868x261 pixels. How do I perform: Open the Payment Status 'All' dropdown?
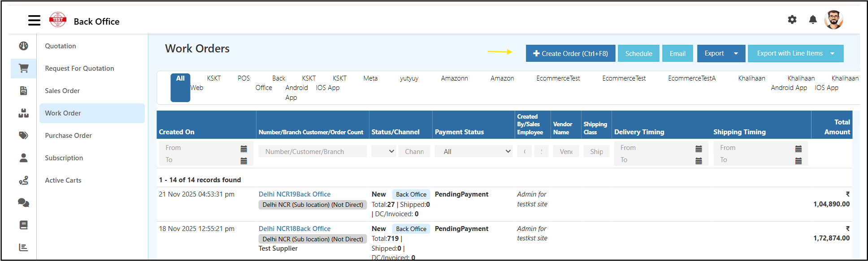coord(477,152)
